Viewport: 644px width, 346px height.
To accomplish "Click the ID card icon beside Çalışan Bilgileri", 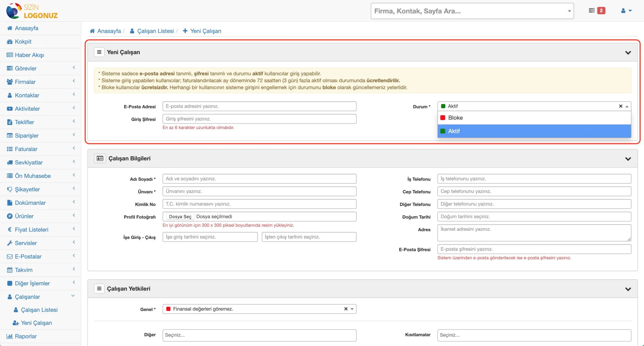I will (x=100, y=158).
